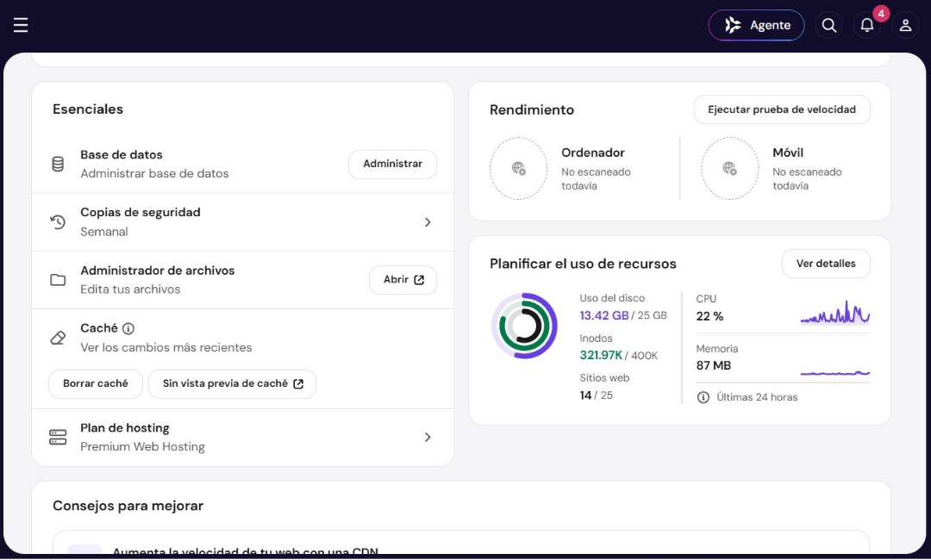Expand Copias de seguridad chevron
Image resolution: width=931 pixels, height=560 pixels.
428,222
